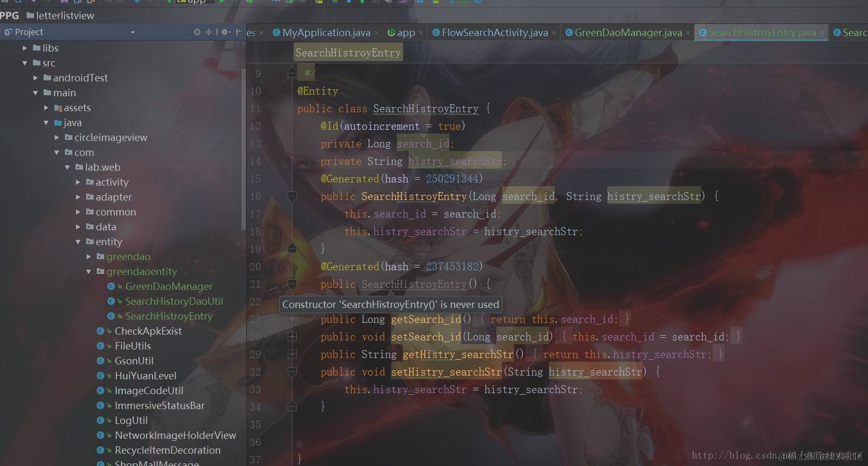This screenshot has width=868, height=466.
Task: Expand the folded getSearch_id method
Action: [x=292, y=319]
